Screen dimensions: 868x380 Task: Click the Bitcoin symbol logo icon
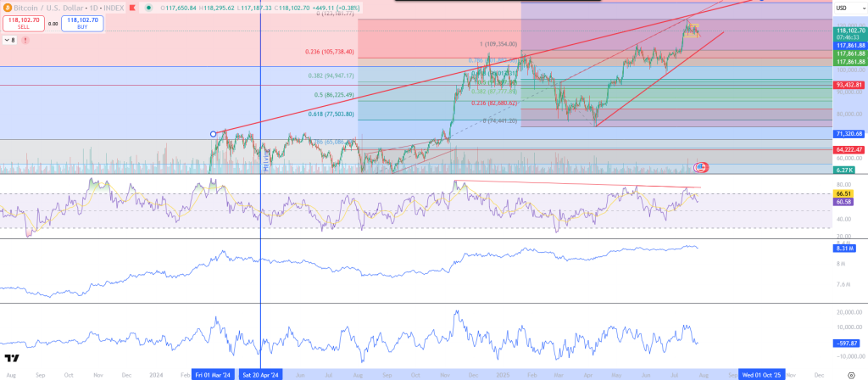(7, 8)
